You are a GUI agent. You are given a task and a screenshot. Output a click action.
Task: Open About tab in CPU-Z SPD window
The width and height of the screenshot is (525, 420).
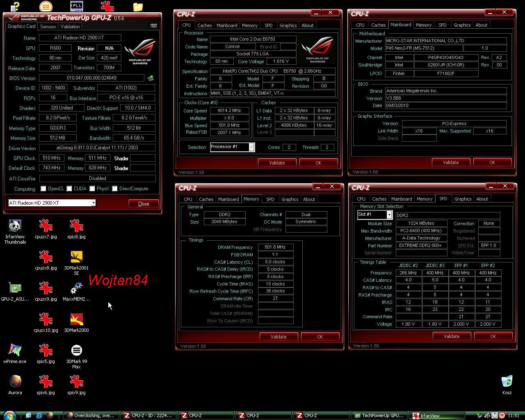click(x=482, y=199)
